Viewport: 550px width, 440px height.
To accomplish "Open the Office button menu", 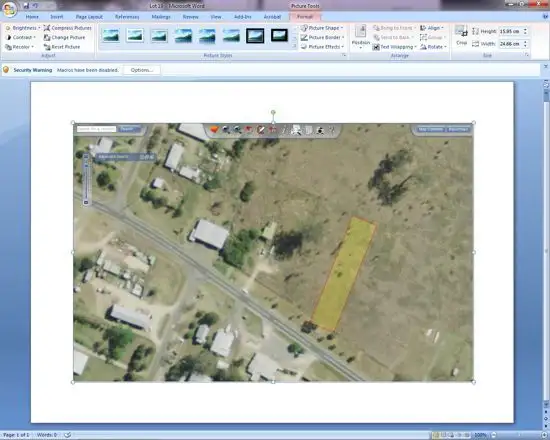I will [x=9, y=9].
